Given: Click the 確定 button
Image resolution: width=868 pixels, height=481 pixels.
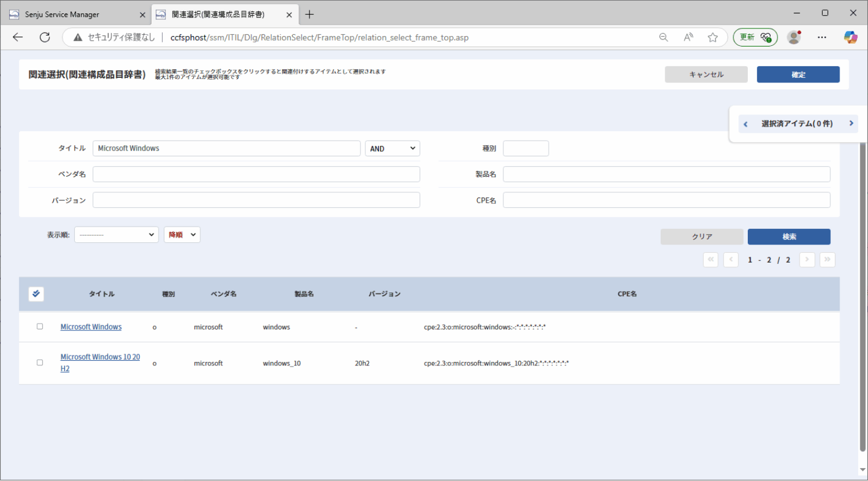Looking at the screenshot, I should tap(798, 74).
